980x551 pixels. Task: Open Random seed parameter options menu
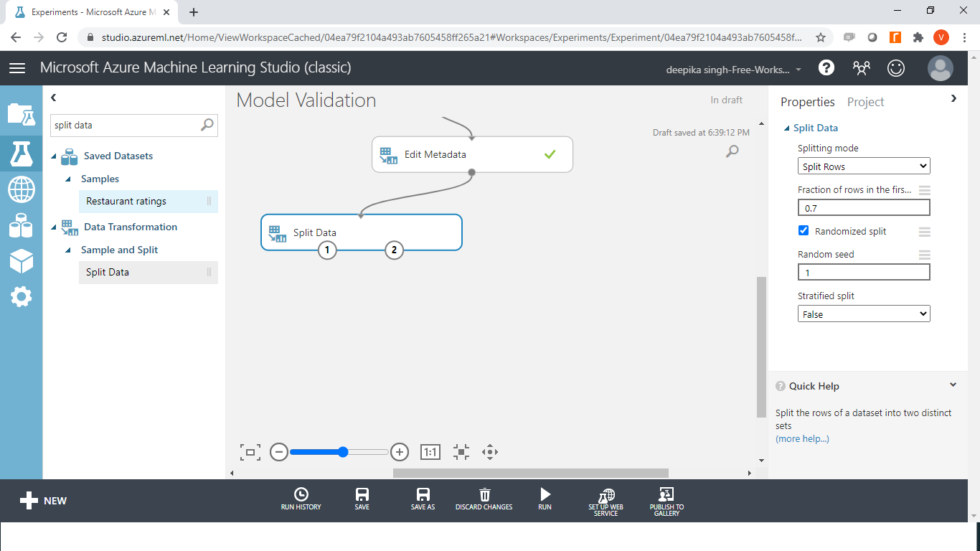click(x=925, y=255)
